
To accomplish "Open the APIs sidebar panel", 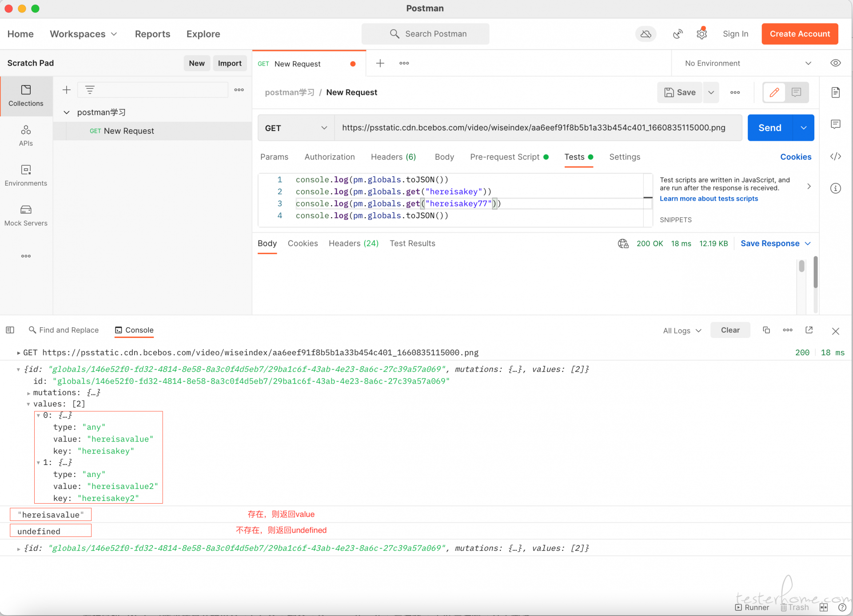I will pos(26,136).
